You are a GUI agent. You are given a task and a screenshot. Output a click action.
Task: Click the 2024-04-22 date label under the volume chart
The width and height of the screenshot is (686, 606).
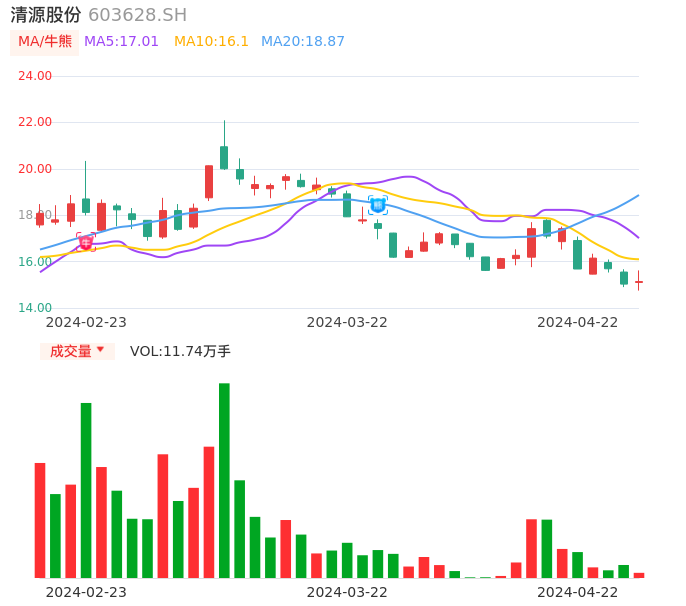(577, 591)
